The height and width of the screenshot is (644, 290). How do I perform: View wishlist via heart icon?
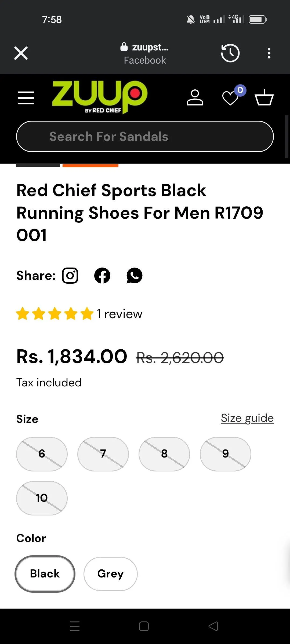pyautogui.click(x=230, y=98)
